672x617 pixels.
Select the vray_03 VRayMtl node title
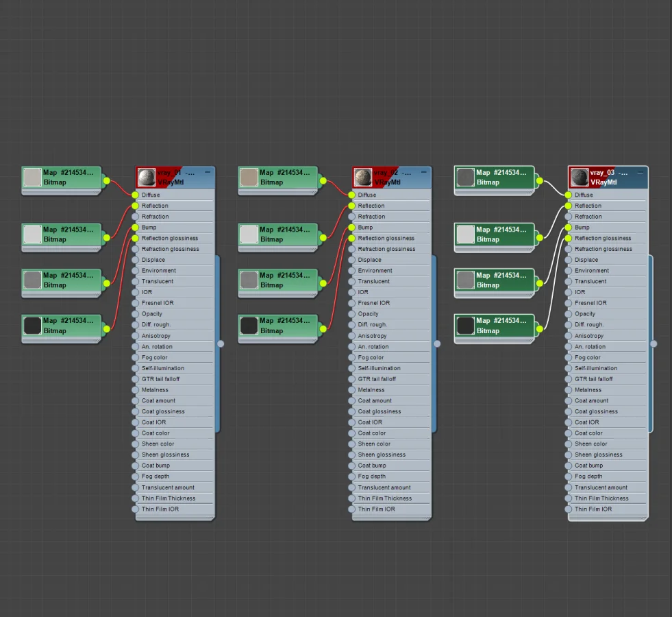[x=608, y=177]
